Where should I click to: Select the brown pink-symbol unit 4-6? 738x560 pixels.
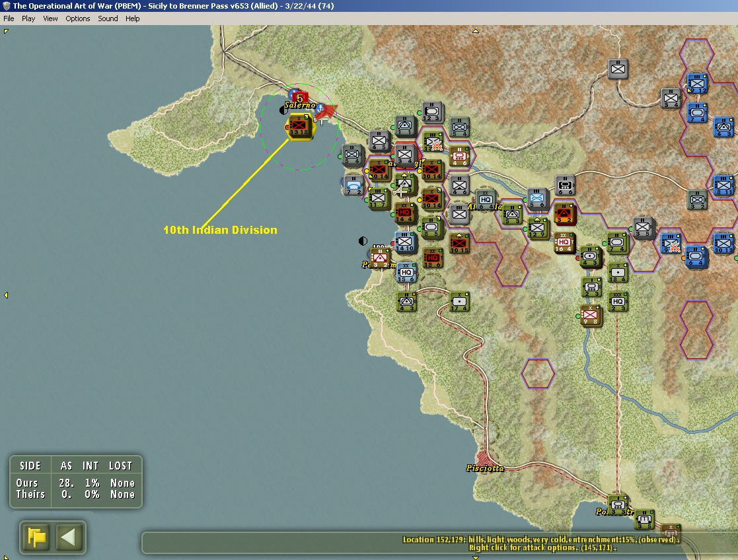click(x=459, y=157)
